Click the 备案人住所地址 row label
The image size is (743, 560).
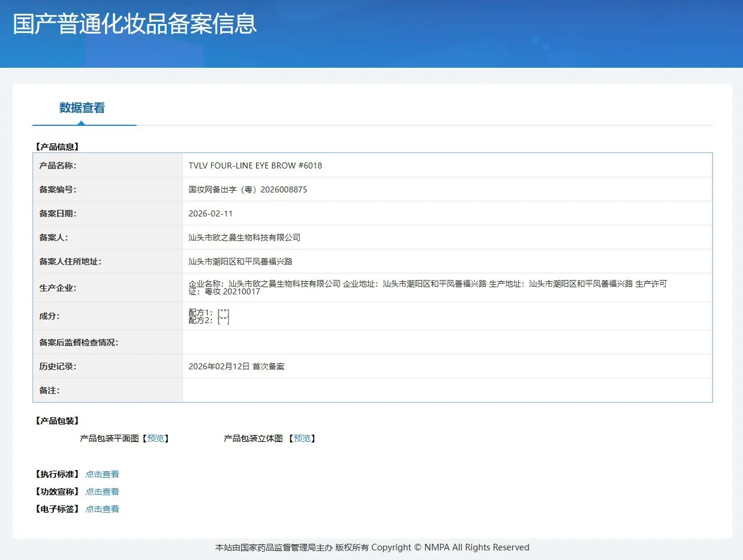[x=70, y=261]
